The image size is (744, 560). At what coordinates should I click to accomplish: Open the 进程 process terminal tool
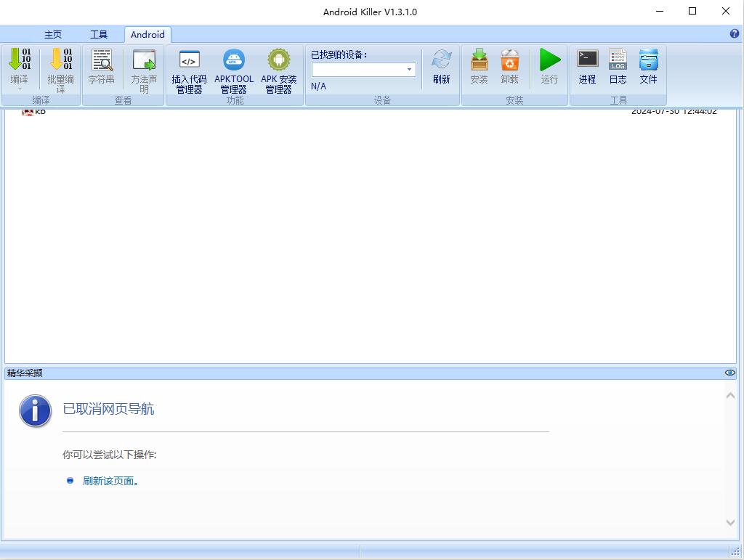(587, 61)
